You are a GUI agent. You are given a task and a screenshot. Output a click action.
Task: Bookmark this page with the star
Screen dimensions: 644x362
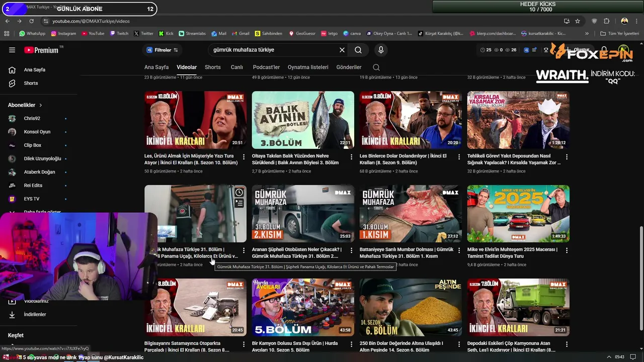[x=578, y=21]
